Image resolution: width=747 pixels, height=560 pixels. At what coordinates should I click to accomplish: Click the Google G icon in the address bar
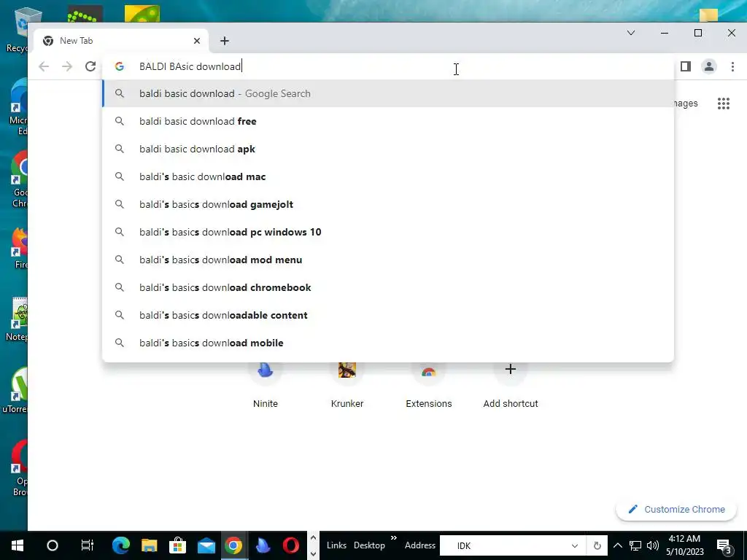tap(120, 66)
